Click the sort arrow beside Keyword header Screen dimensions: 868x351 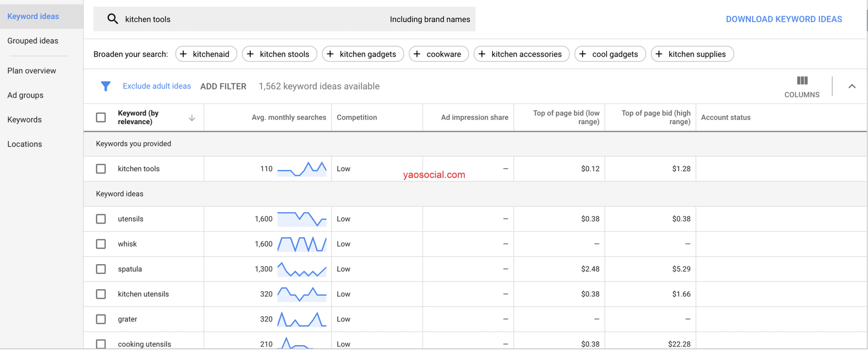[192, 118]
